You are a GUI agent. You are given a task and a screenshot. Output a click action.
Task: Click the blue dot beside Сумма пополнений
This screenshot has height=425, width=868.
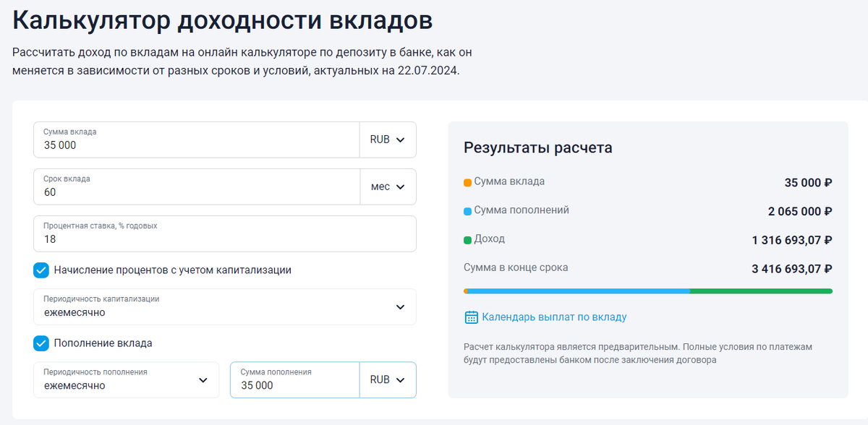tap(467, 210)
